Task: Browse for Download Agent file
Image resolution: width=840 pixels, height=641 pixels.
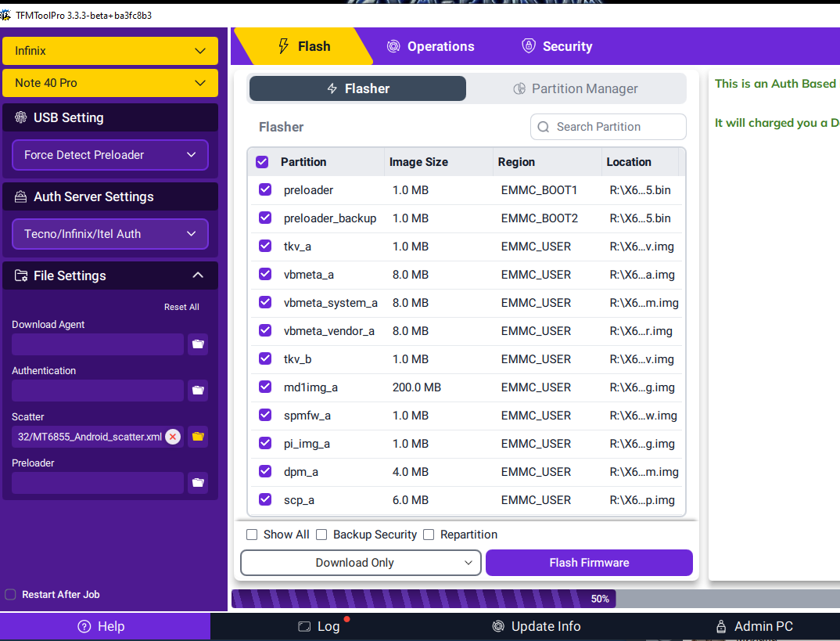Action: click(x=198, y=344)
